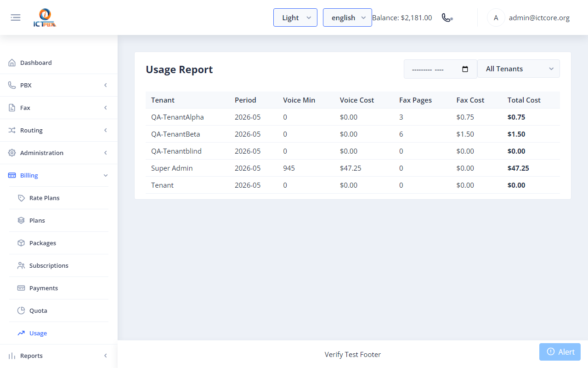Click the 945 voice minutes value
The image size is (588, 368).
[289, 168]
